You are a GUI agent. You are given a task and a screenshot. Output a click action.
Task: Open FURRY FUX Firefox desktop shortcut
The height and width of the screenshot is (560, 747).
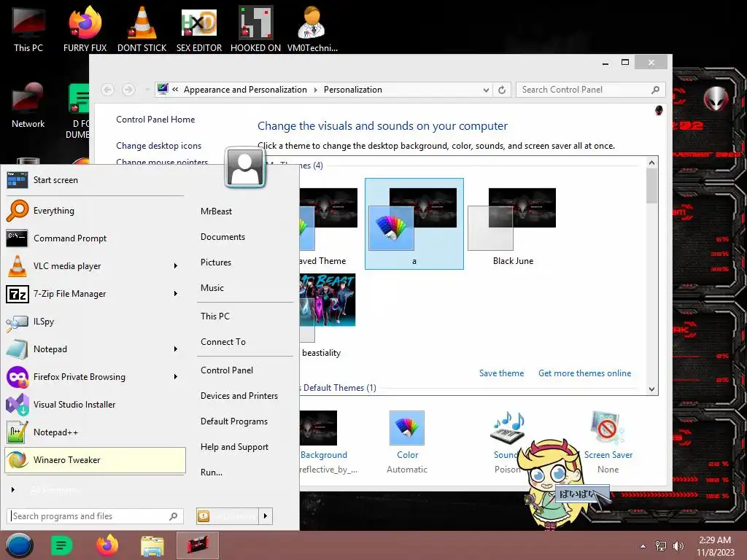pyautogui.click(x=85, y=29)
